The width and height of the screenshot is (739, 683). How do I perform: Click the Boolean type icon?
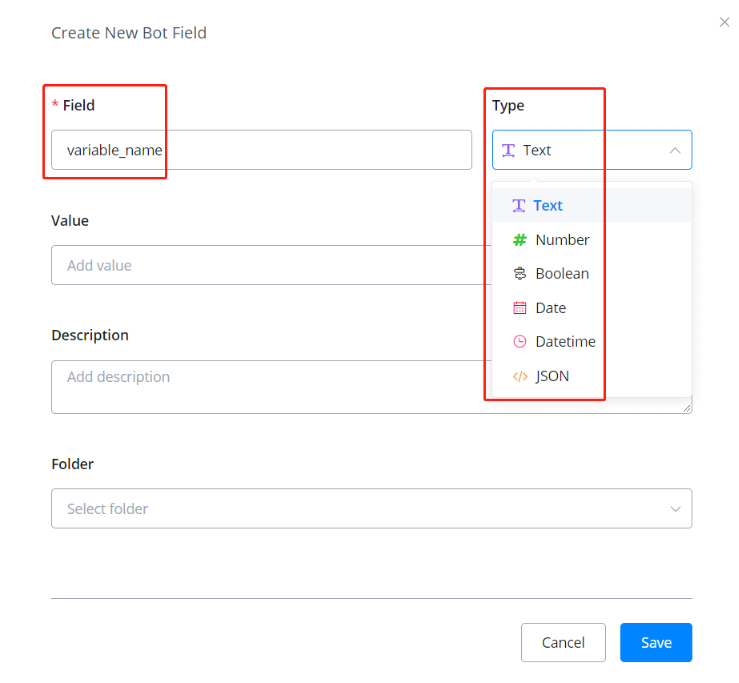(x=519, y=274)
